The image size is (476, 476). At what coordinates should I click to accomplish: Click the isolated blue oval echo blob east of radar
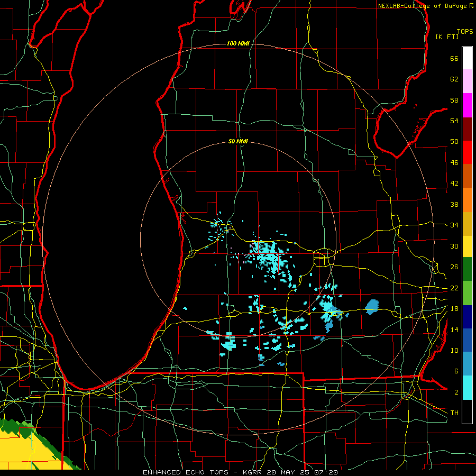point(372,307)
